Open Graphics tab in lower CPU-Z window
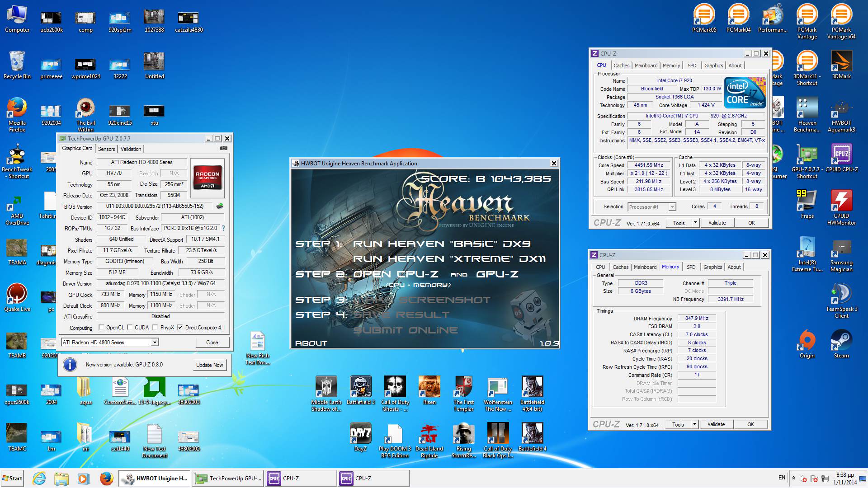 tap(713, 267)
